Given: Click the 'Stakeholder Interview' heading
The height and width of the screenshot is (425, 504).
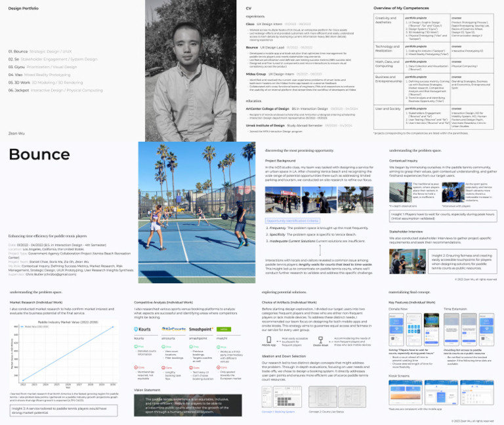Looking at the screenshot, I should pyautogui.click(x=406, y=232).
